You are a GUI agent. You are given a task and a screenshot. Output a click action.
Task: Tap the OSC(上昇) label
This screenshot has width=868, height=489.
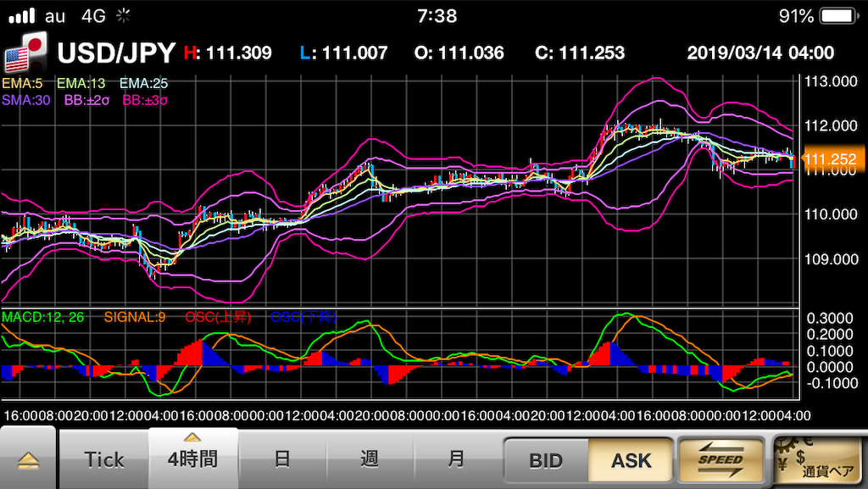point(218,318)
